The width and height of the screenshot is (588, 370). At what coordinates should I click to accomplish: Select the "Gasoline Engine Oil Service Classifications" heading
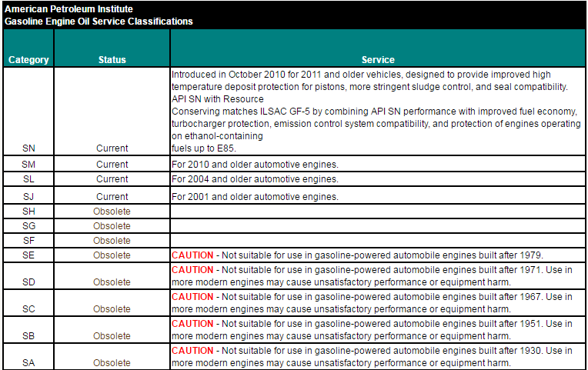tap(99, 22)
